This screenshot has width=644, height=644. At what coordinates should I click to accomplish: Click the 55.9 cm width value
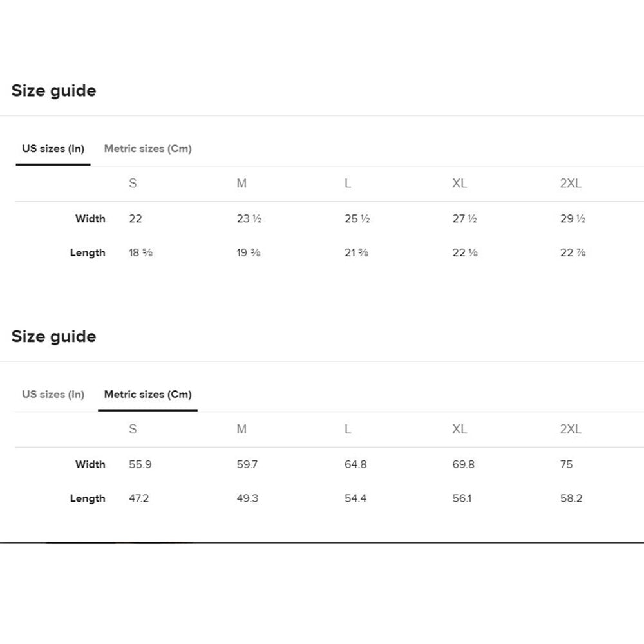tap(140, 464)
